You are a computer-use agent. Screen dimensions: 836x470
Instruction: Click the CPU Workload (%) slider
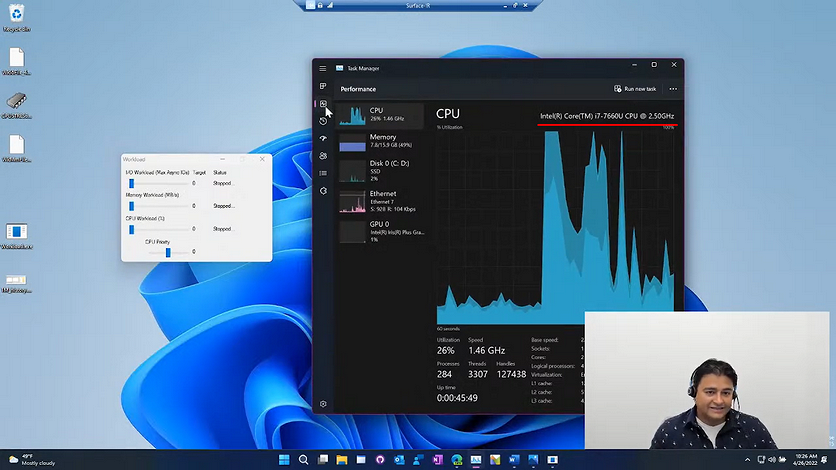click(x=158, y=229)
